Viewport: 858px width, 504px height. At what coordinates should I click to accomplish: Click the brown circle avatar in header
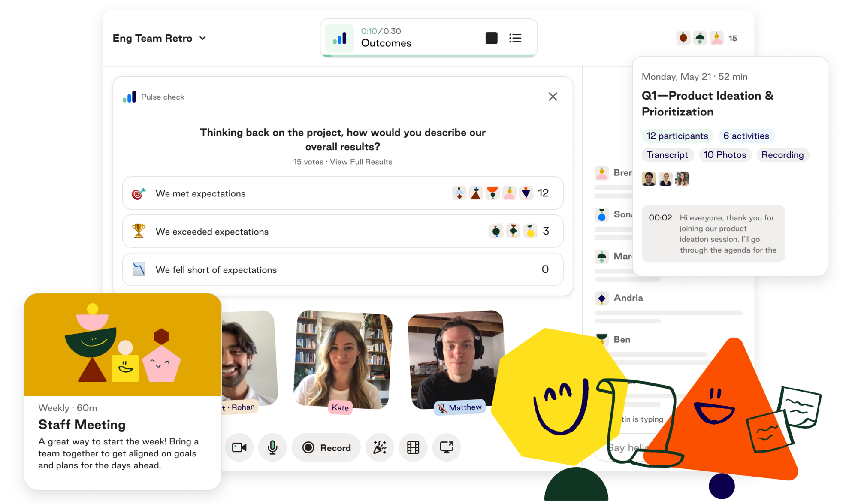coord(683,38)
